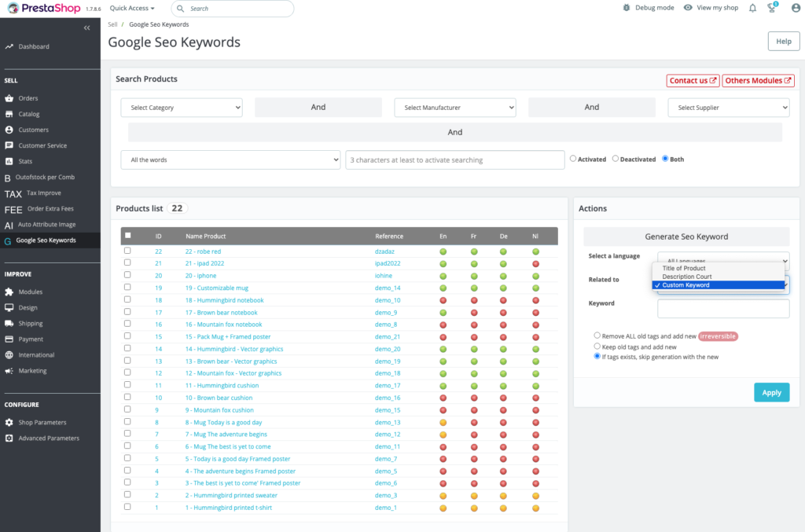805x532 pixels.
Task: Expand the Quick Access menu
Action: (132, 8)
